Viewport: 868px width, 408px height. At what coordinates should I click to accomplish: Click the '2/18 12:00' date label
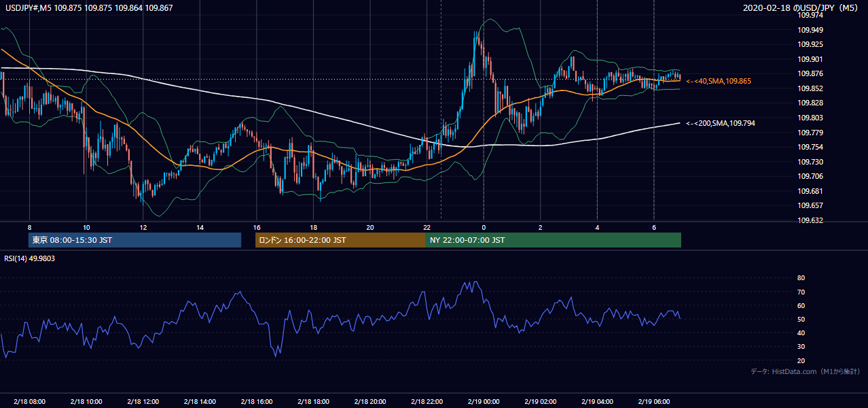tap(143, 401)
